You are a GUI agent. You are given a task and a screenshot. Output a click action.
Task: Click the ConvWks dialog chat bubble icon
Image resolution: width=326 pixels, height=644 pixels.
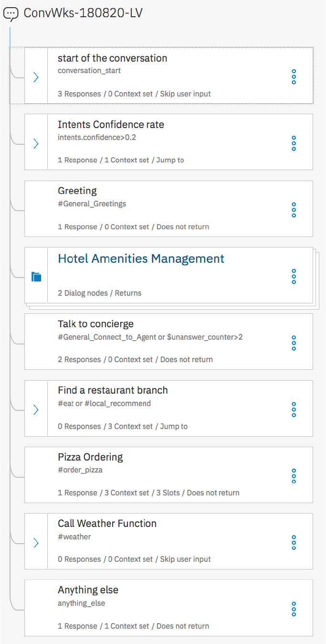(x=11, y=14)
